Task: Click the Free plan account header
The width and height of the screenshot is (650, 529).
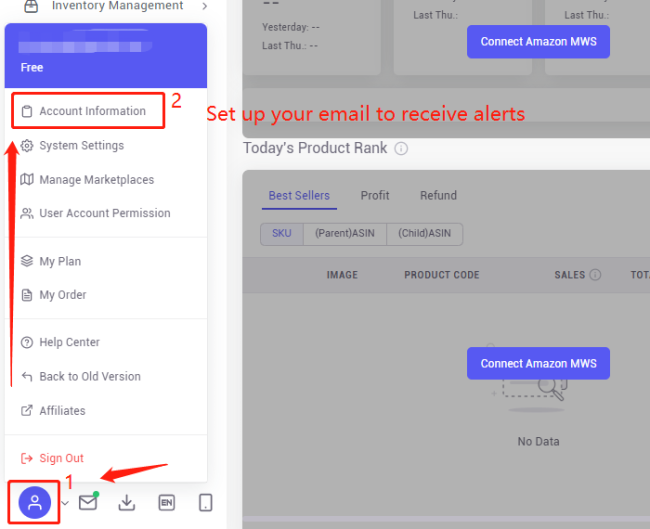Action: point(106,56)
